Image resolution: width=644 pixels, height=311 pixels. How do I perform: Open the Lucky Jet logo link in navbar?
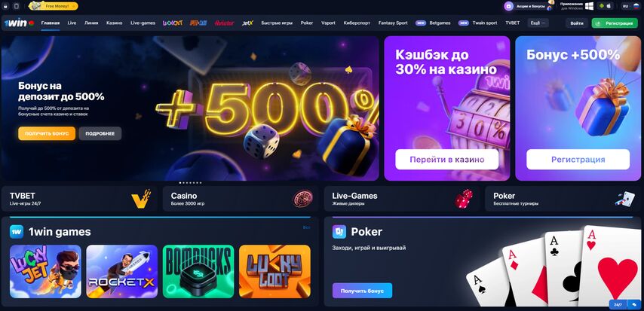(173, 23)
